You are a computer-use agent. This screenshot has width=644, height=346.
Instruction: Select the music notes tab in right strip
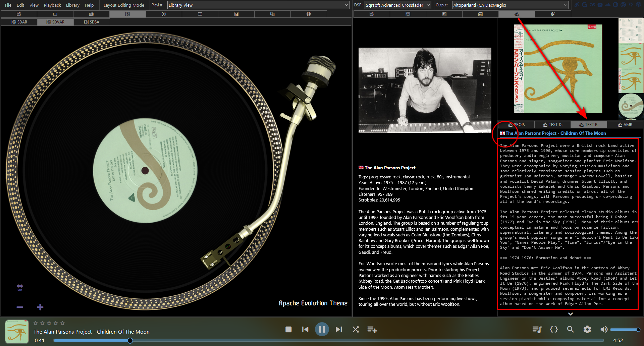553,14
